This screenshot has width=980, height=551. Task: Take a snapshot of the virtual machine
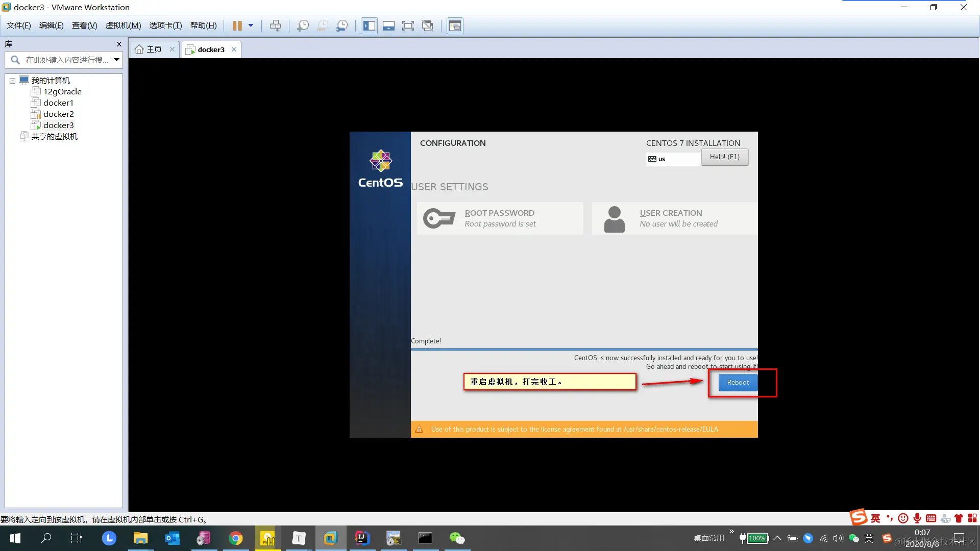pos(303,26)
